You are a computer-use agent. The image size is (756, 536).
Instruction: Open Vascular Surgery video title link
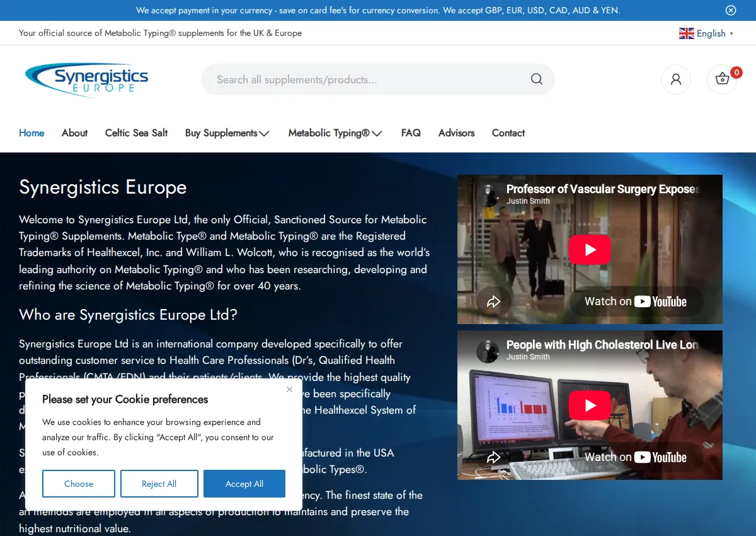coord(604,189)
